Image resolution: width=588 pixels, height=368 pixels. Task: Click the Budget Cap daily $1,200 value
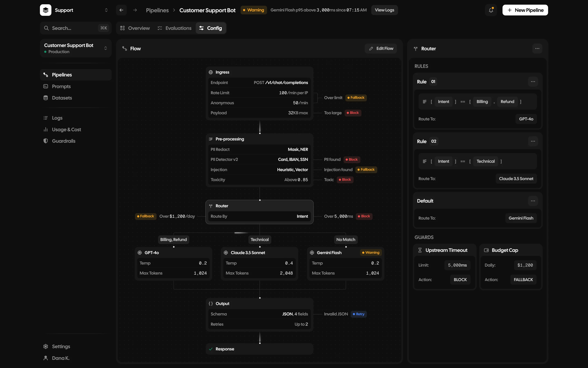(525, 265)
